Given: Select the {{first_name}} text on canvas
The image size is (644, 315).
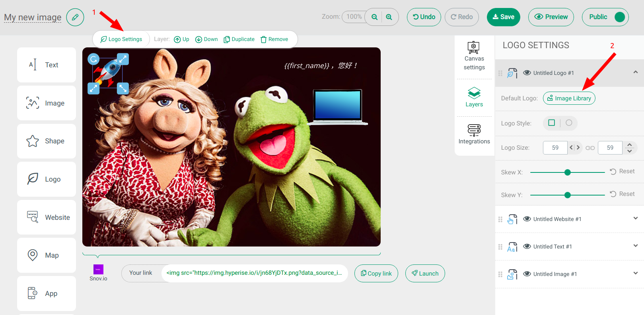Looking at the screenshot, I should tap(321, 66).
